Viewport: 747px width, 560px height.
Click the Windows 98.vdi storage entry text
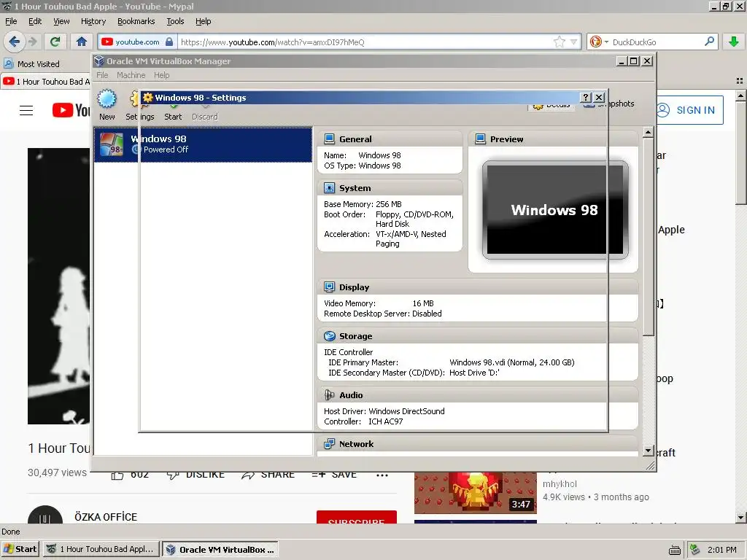point(512,362)
